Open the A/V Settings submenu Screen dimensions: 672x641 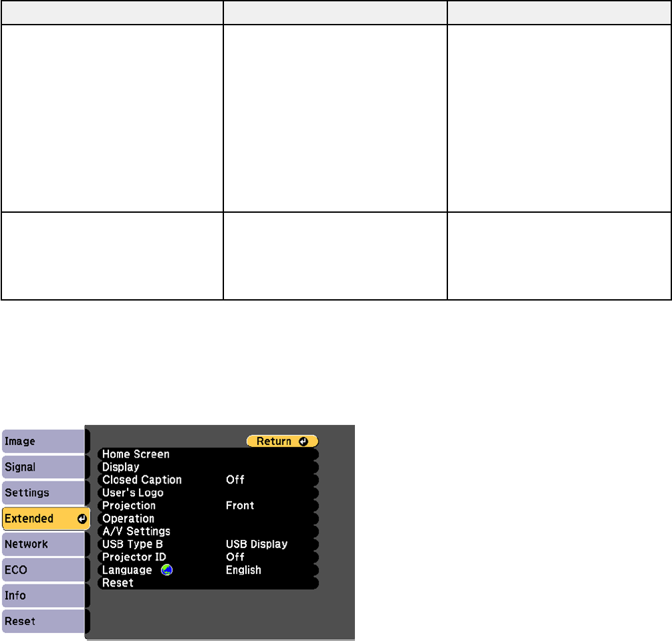(x=208, y=531)
